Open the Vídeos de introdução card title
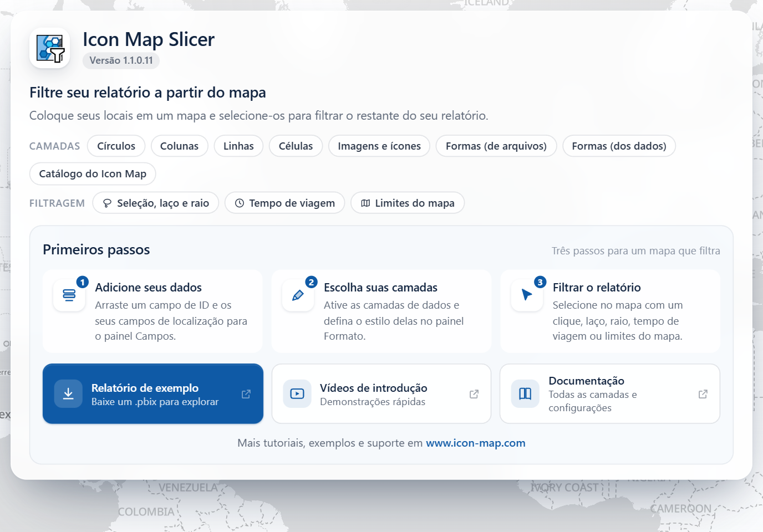763x532 pixels. tap(374, 388)
